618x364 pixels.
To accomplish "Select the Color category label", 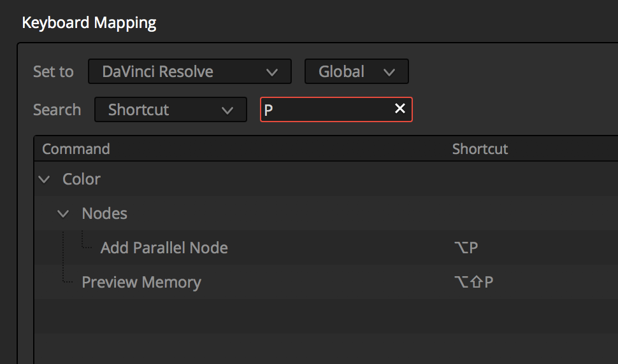I will (81, 179).
